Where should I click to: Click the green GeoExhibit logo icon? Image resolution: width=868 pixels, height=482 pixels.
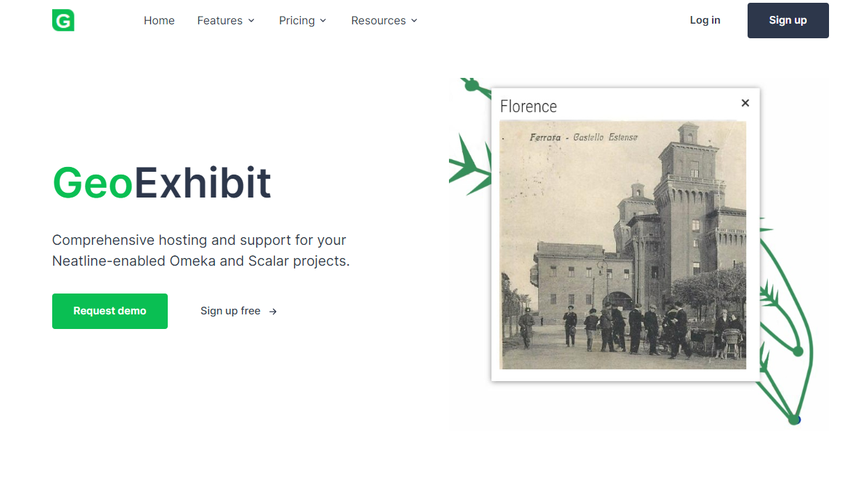pyautogui.click(x=63, y=20)
